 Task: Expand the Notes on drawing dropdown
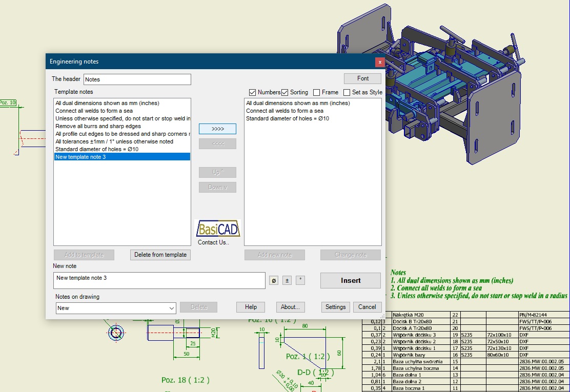point(171,308)
